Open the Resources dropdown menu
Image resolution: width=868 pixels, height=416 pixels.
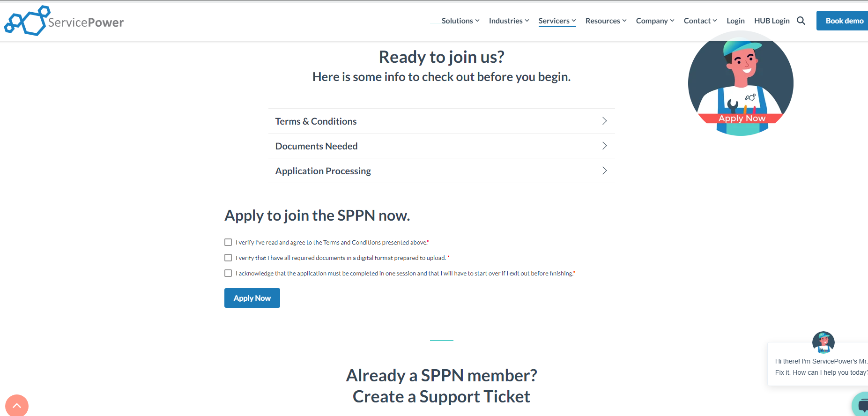(606, 21)
